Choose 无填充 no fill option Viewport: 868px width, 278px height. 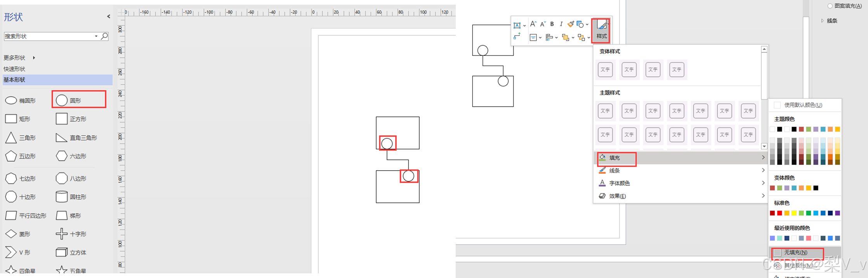(x=805, y=252)
